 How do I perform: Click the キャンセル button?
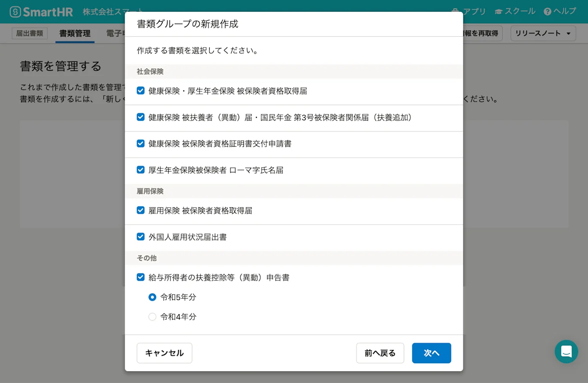tap(164, 353)
